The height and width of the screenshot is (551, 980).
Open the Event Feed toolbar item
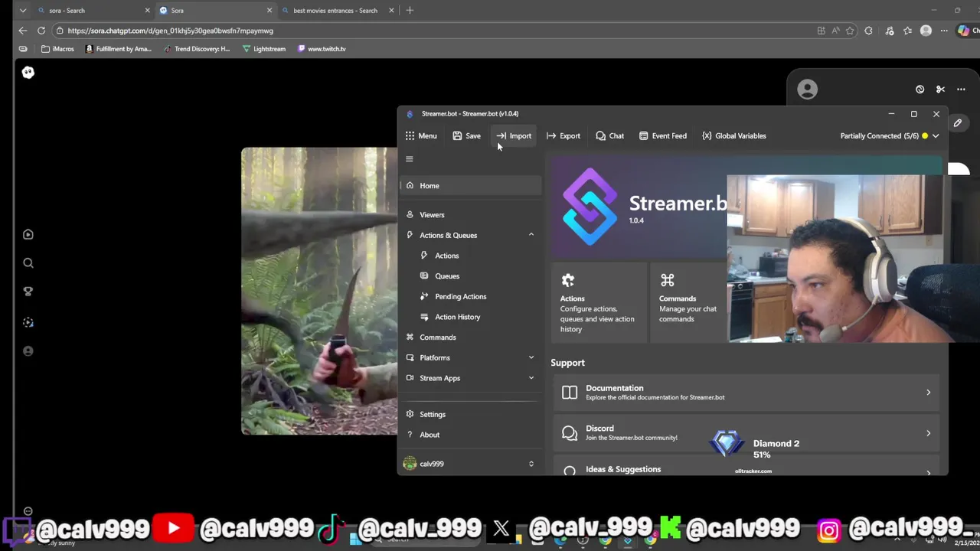pos(663,136)
